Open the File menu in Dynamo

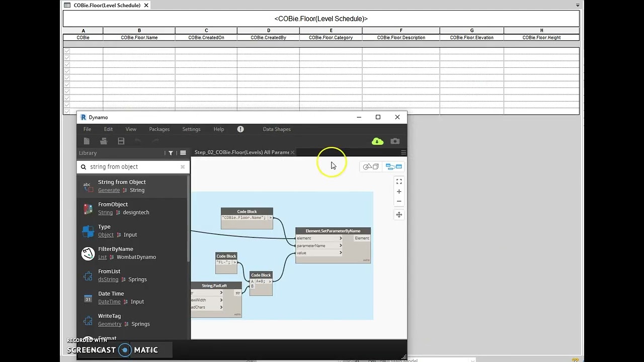87,129
